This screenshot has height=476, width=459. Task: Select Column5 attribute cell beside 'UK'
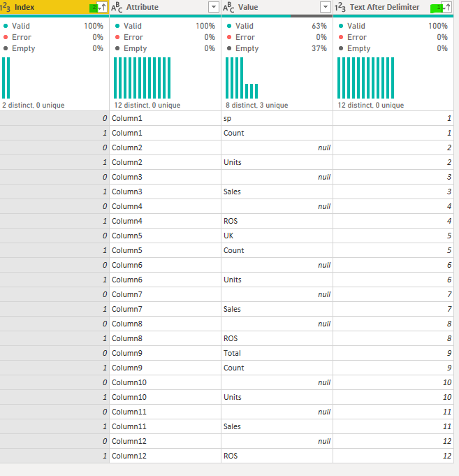coord(165,236)
